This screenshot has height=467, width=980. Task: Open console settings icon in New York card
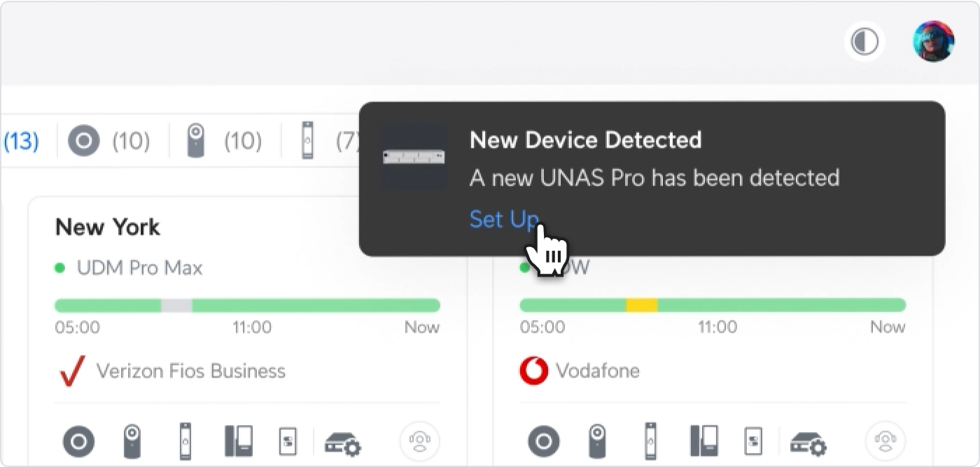coord(342,442)
